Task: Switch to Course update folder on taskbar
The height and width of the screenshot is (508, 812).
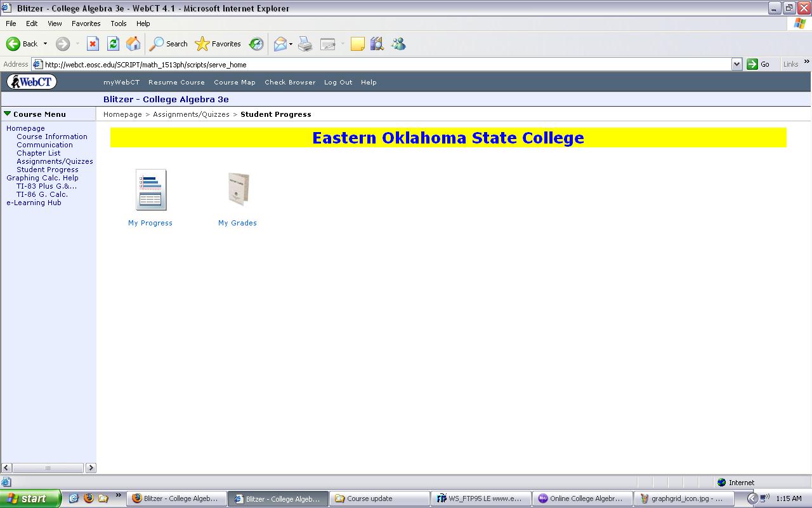Action: click(x=381, y=498)
